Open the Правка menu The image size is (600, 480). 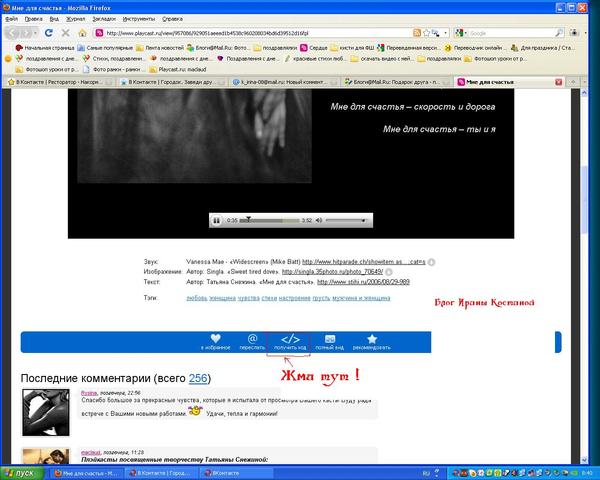tap(33, 19)
